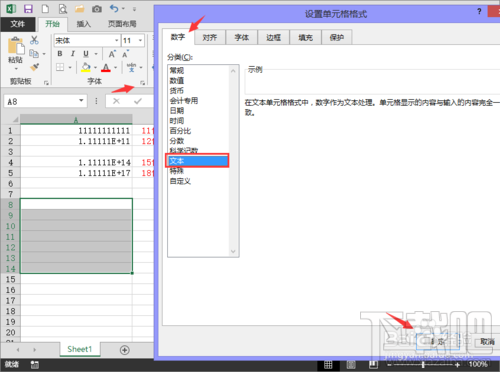Open the 文件 ribbon tab
Image resolution: width=500 pixels, height=372 pixels.
tap(18, 24)
